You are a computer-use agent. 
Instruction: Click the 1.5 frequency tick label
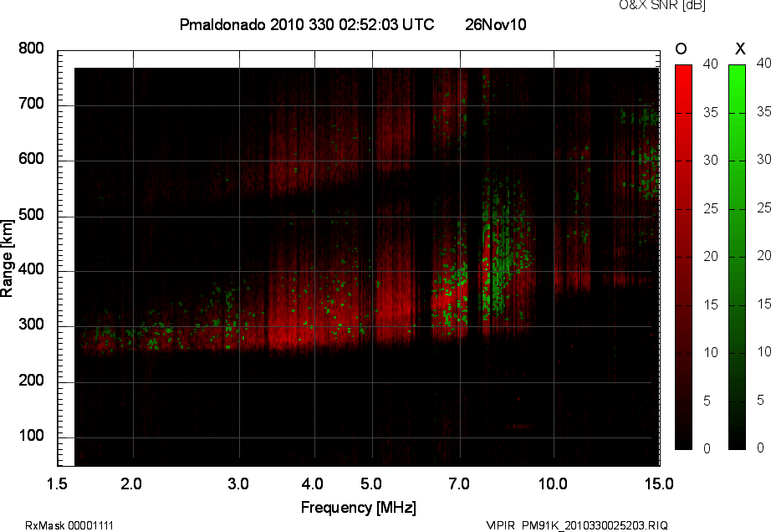[x=57, y=483]
